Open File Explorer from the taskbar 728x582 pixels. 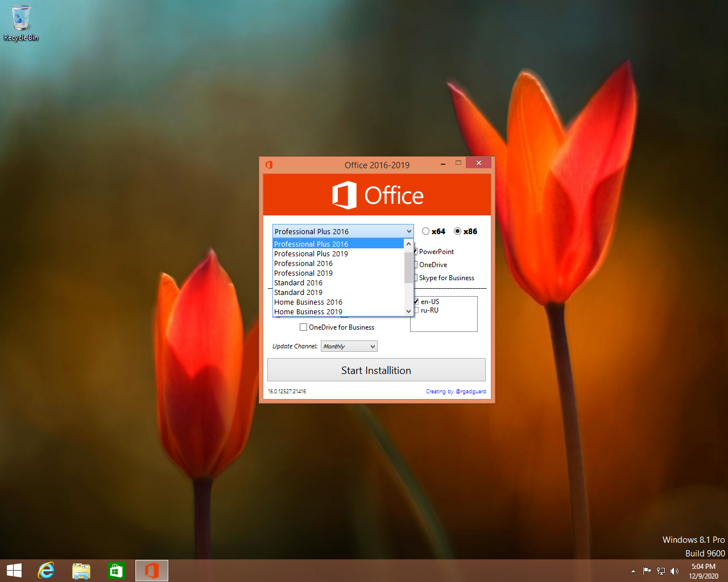(81, 571)
